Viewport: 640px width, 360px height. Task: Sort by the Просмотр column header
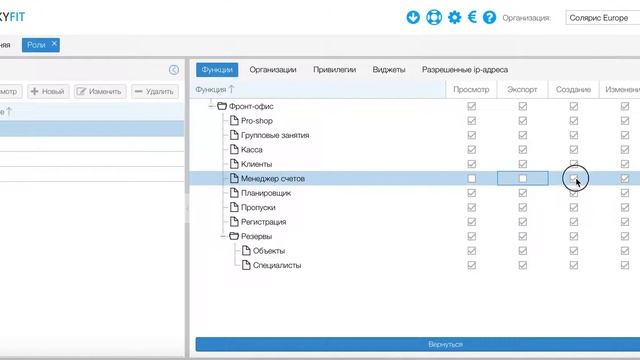(471, 89)
